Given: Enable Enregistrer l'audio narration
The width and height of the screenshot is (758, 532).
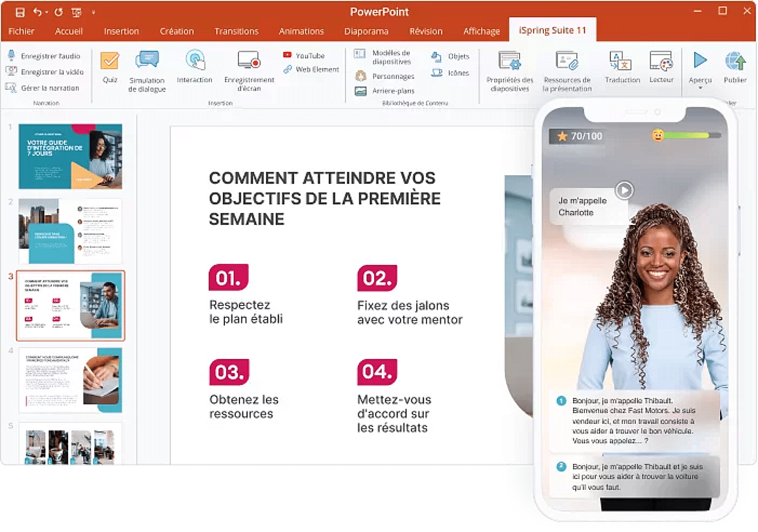Looking at the screenshot, I should point(44,56).
